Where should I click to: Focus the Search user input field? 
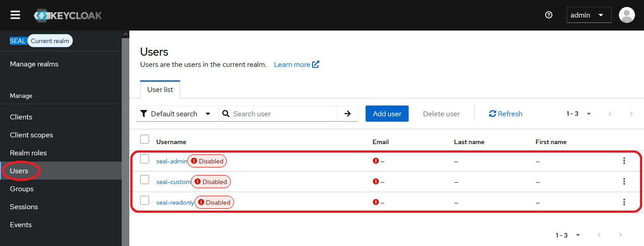pos(283,114)
